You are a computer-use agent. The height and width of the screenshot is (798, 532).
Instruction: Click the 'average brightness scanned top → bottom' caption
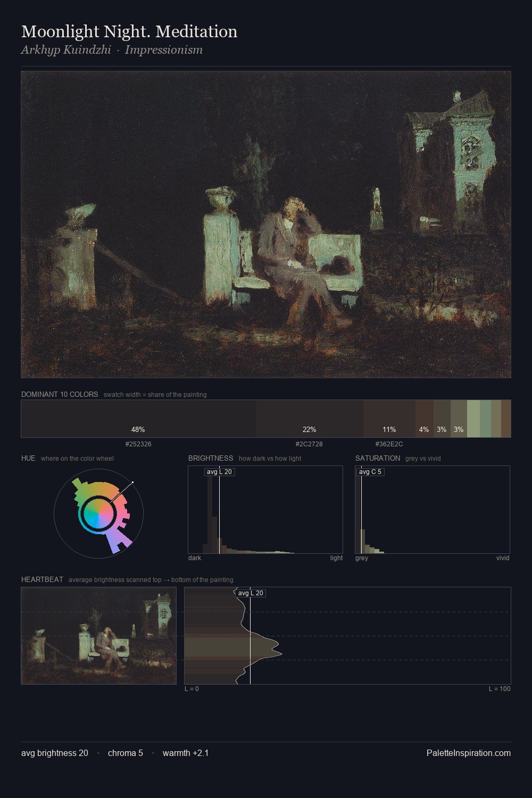pyautogui.click(x=151, y=580)
